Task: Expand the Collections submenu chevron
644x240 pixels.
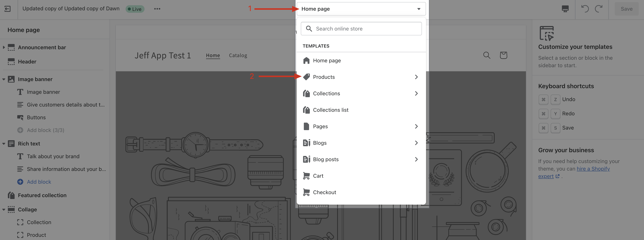Action: point(416,93)
